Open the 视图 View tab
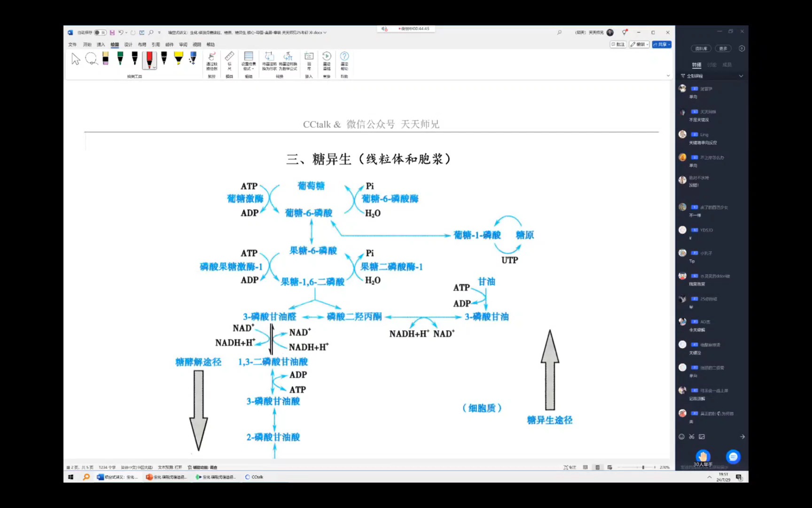The width and height of the screenshot is (812, 508). click(197, 45)
